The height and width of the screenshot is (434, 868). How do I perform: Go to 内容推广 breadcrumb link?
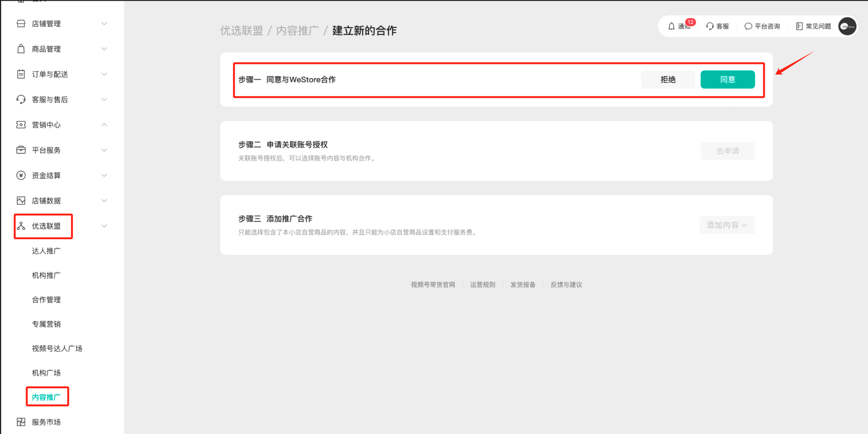click(298, 30)
